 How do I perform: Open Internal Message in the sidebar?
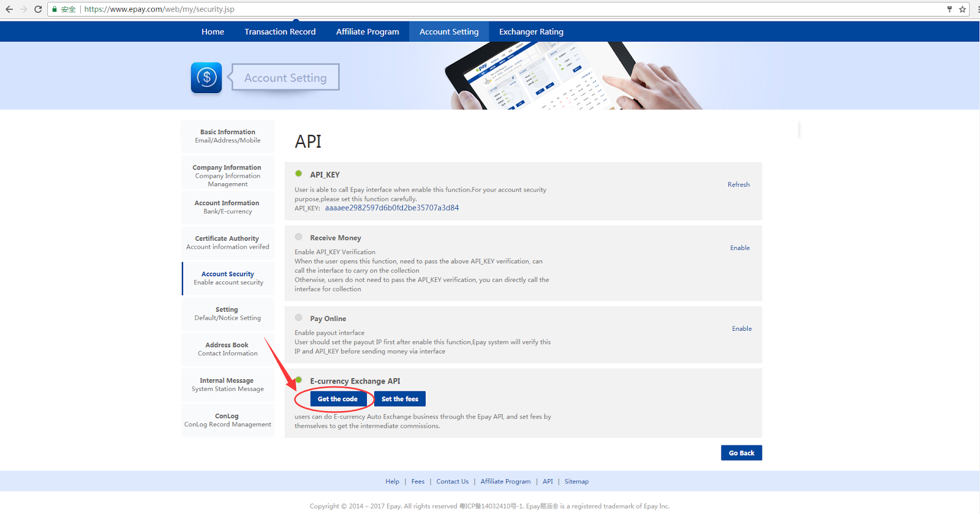coord(228,385)
